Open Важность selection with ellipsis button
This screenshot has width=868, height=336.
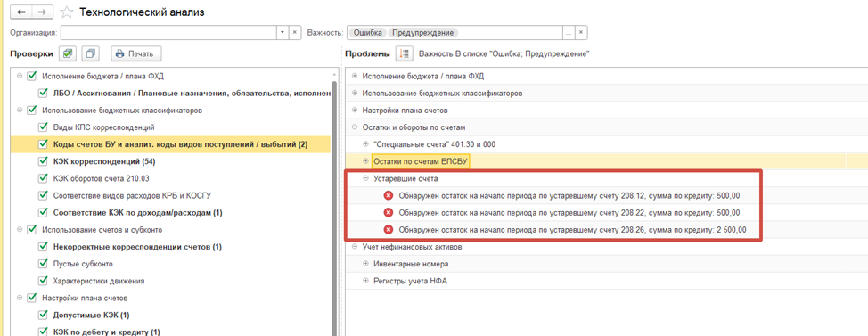point(568,33)
